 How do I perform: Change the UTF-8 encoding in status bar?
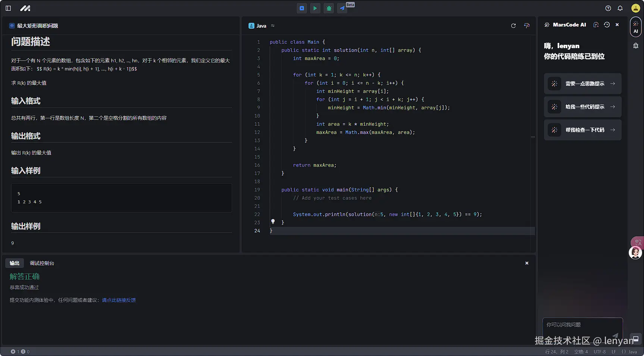600,352
